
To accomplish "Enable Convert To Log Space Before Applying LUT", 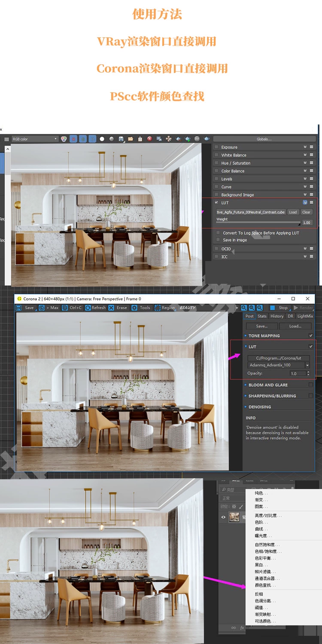I will click(x=218, y=233).
